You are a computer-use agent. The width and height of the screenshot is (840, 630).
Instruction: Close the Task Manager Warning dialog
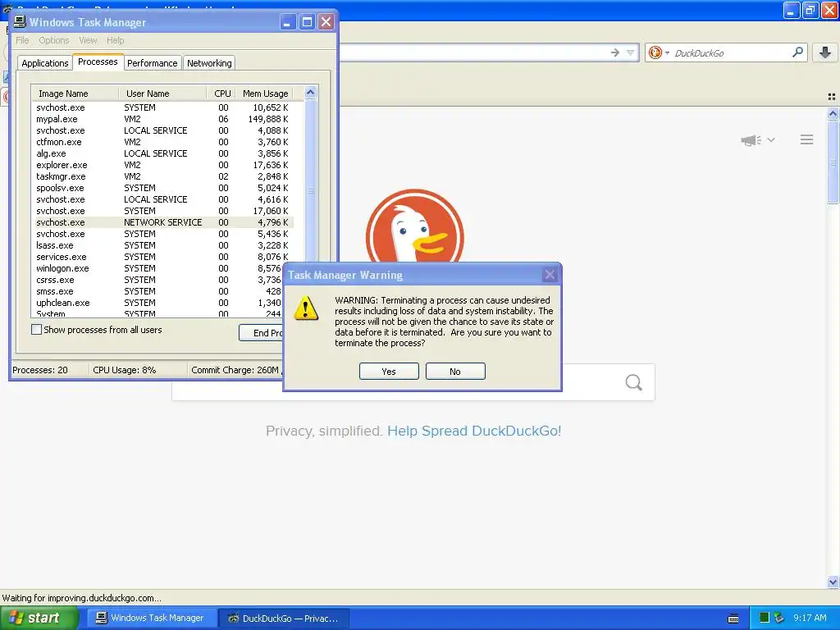[x=550, y=275]
